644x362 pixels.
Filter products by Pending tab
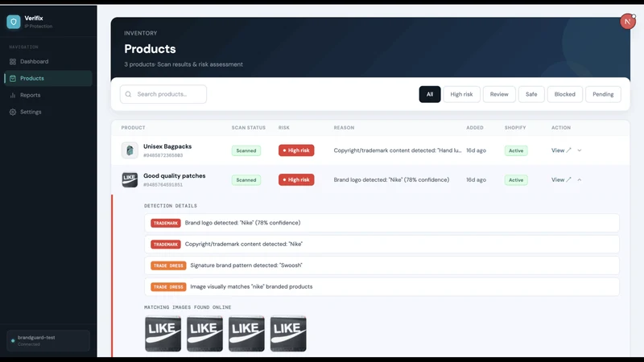(x=603, y=94)
